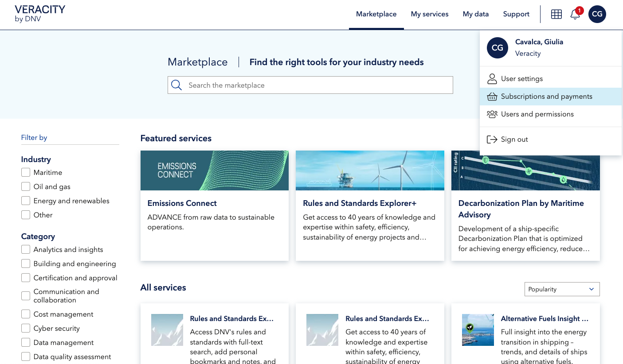
Task: Open the apps grid icon
Action: click(x=556, y=14)
